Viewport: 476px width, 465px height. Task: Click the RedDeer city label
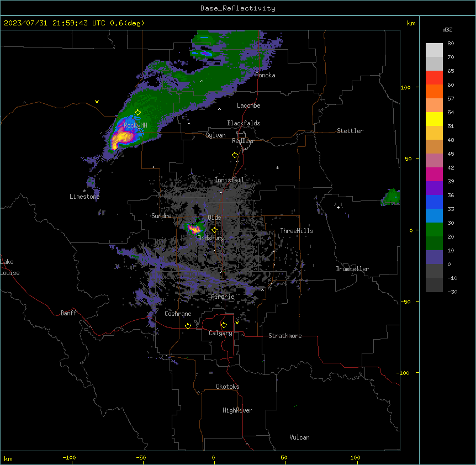(x=243, y=141)
